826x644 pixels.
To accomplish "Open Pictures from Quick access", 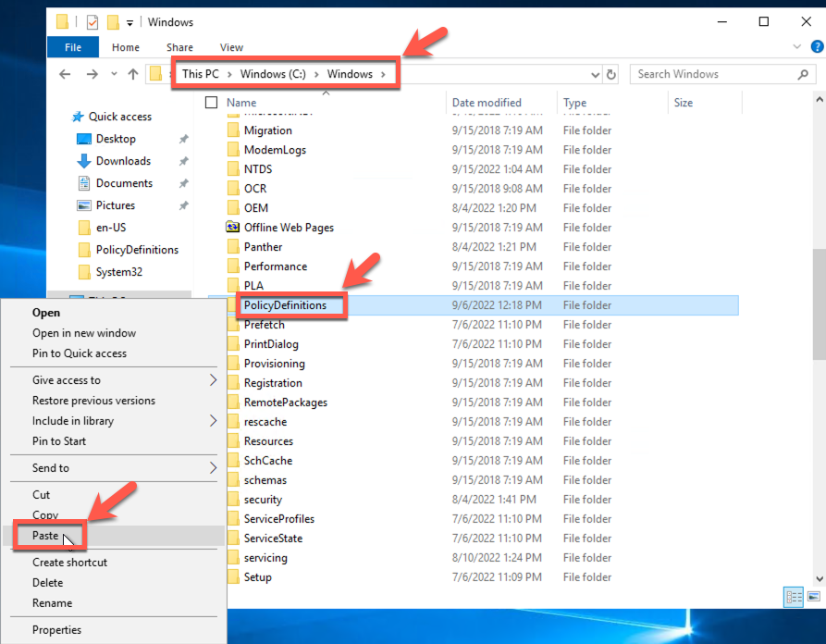I will (x=116, y=205).
